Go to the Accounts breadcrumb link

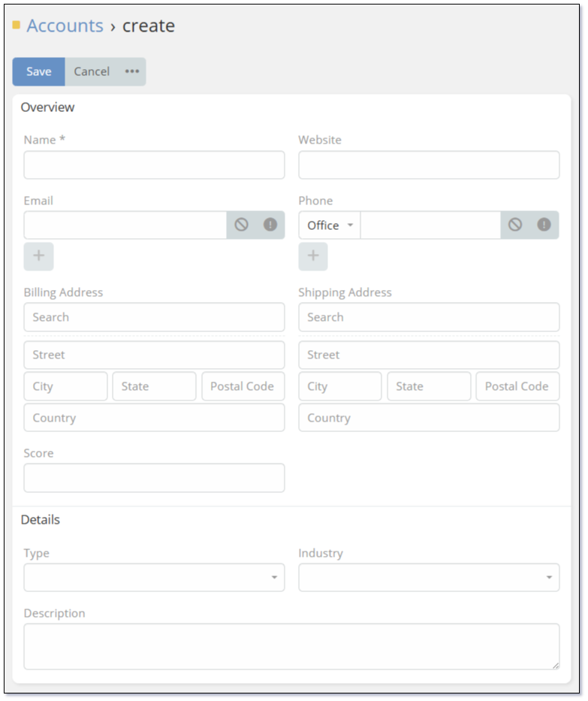point(65,26)
